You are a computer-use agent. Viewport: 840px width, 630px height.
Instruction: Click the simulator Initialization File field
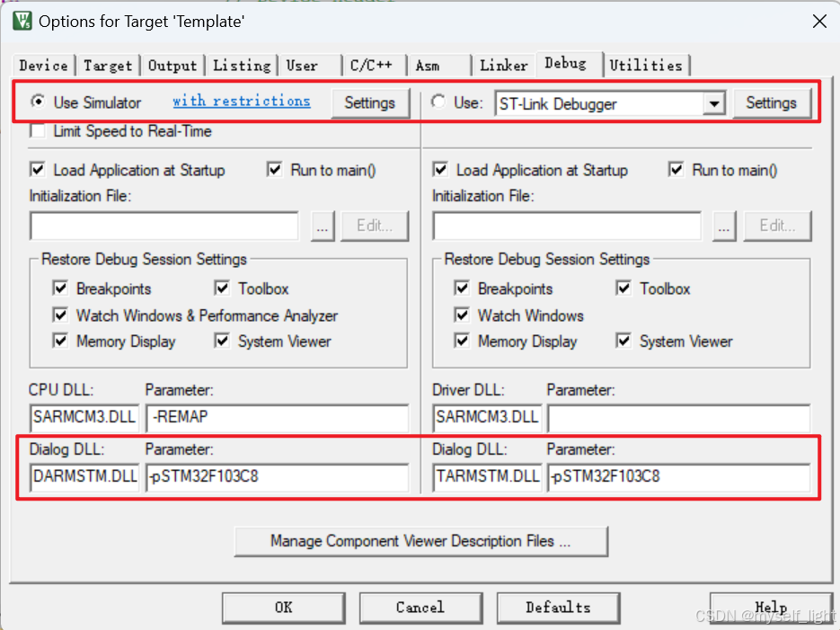coord(164,226)
